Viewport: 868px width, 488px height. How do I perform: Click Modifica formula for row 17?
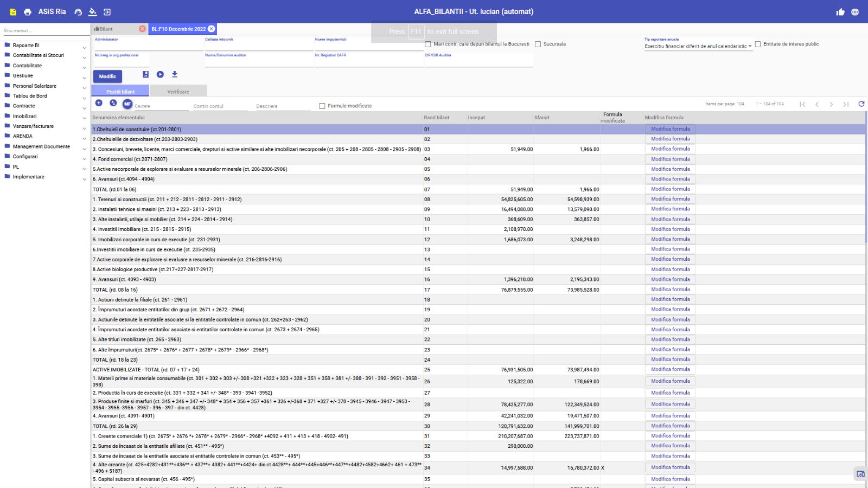[671, 289]
